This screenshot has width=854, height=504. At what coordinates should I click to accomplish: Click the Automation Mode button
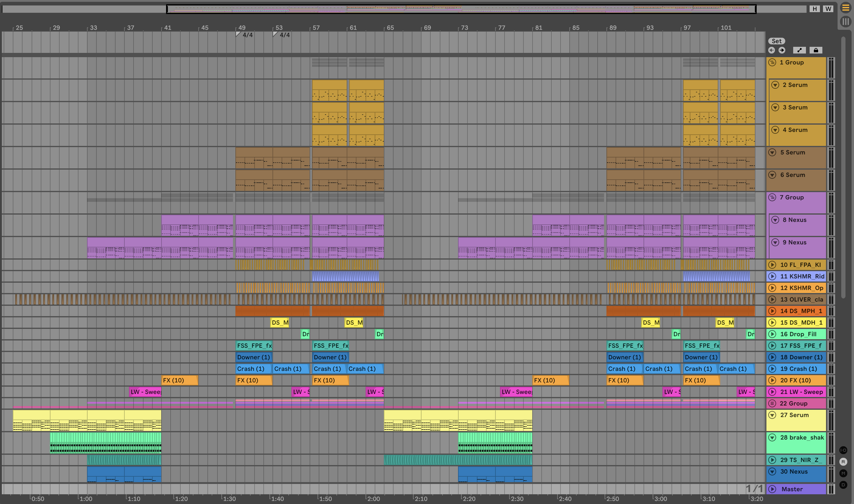click(x=799, y=50)
